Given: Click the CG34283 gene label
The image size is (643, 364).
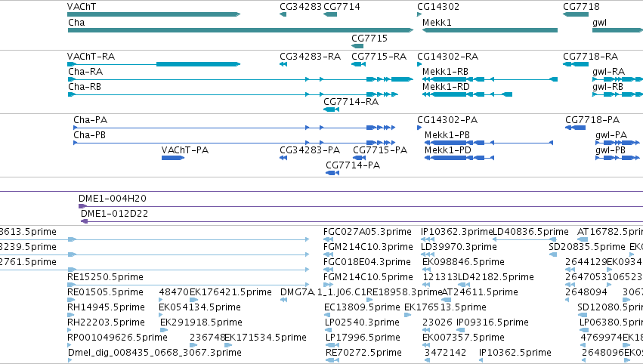Looking at the screenshot, I should [301, 7].
